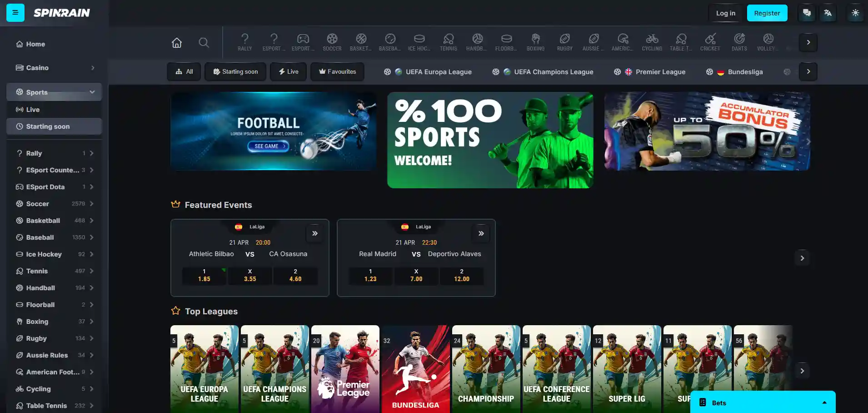Click See Game on Football banner
This screenshot has height=413, width=868.
click(268, 146)
